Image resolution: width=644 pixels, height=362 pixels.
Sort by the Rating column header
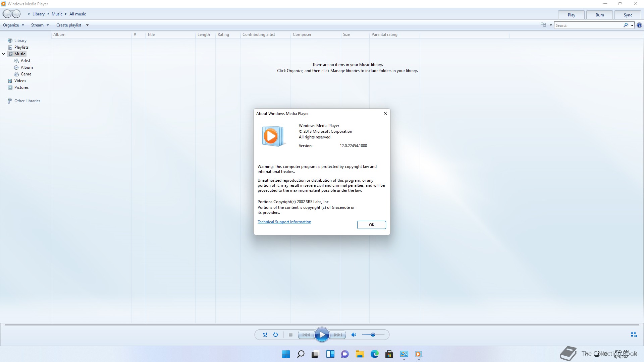point(228,35)
